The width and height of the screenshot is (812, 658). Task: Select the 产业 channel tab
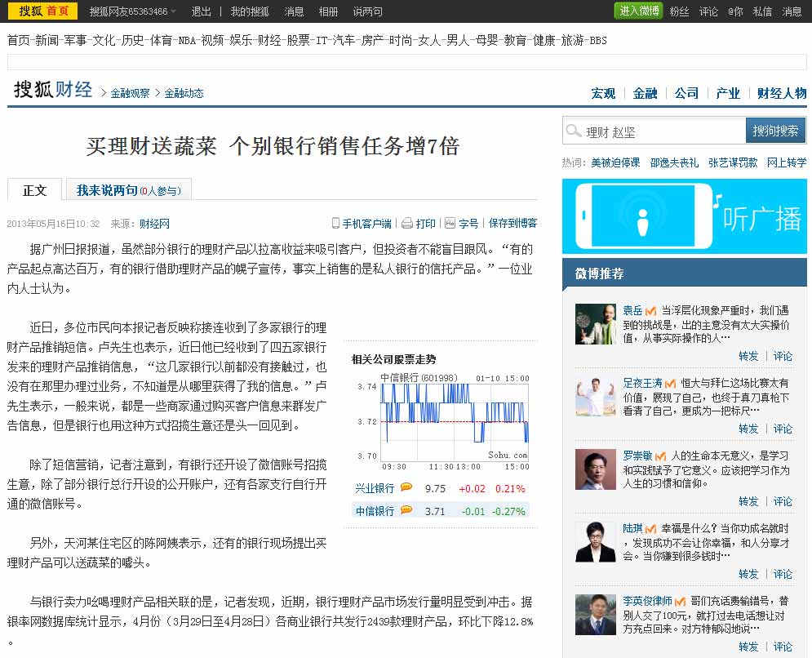pos(728,93)
